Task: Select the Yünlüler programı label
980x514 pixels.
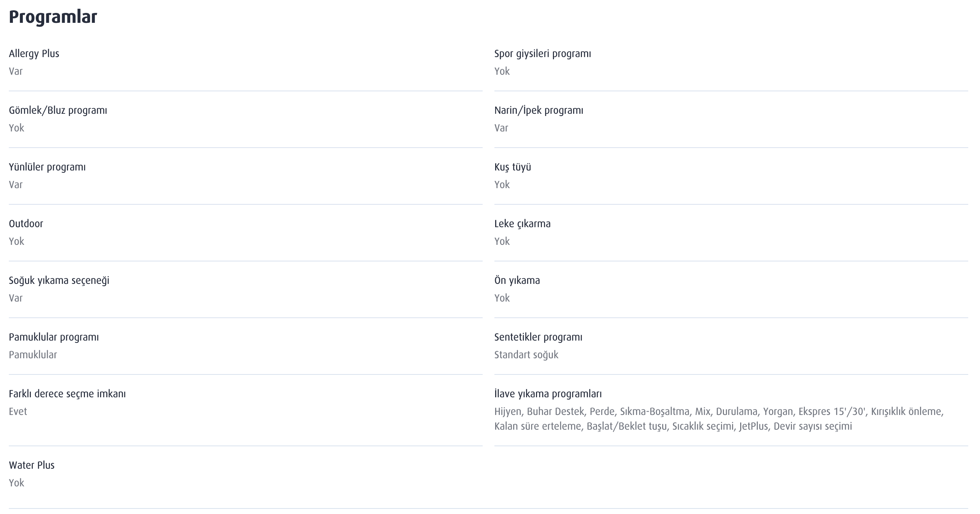Action: click(47, 167)
